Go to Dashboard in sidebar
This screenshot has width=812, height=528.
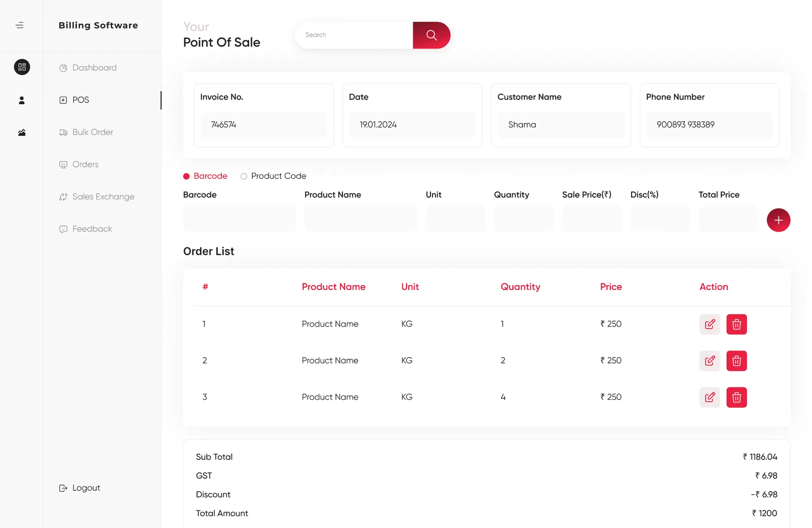point(88,68)
